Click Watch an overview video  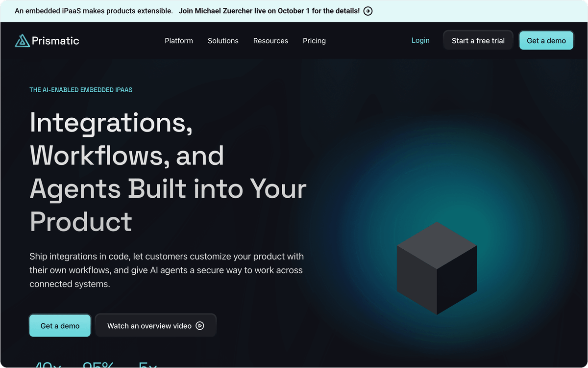(156, 326)
